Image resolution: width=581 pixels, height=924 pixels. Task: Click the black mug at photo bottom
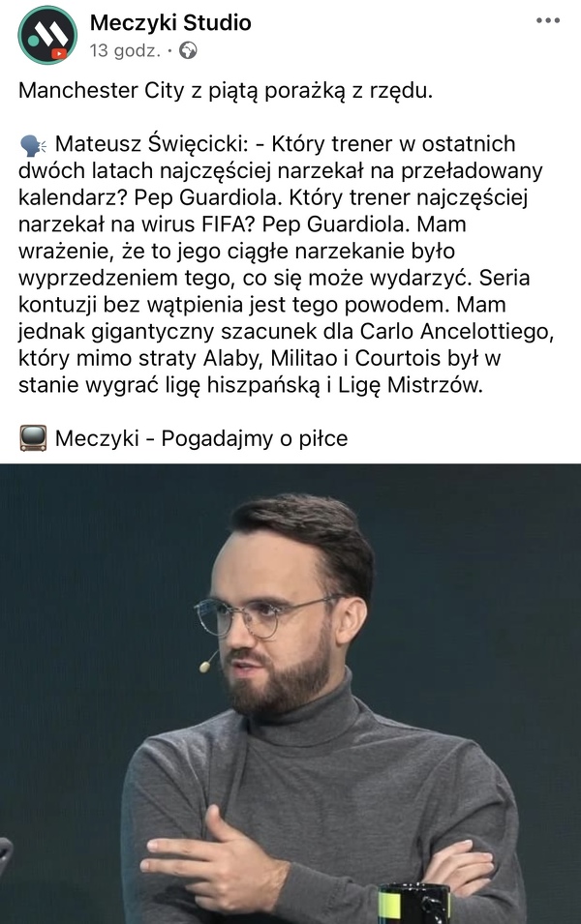pos(413,904)
